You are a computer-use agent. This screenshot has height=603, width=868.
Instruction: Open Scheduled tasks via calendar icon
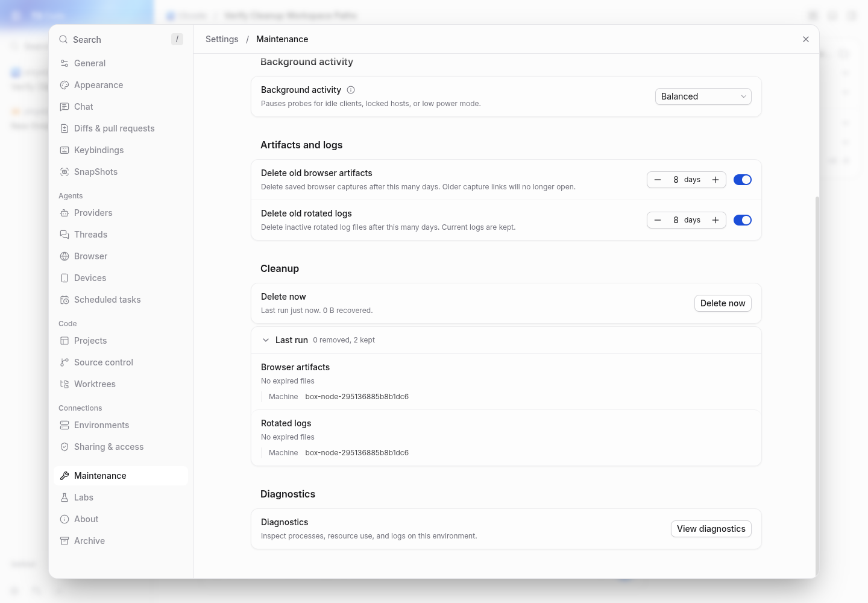[64, 300]
